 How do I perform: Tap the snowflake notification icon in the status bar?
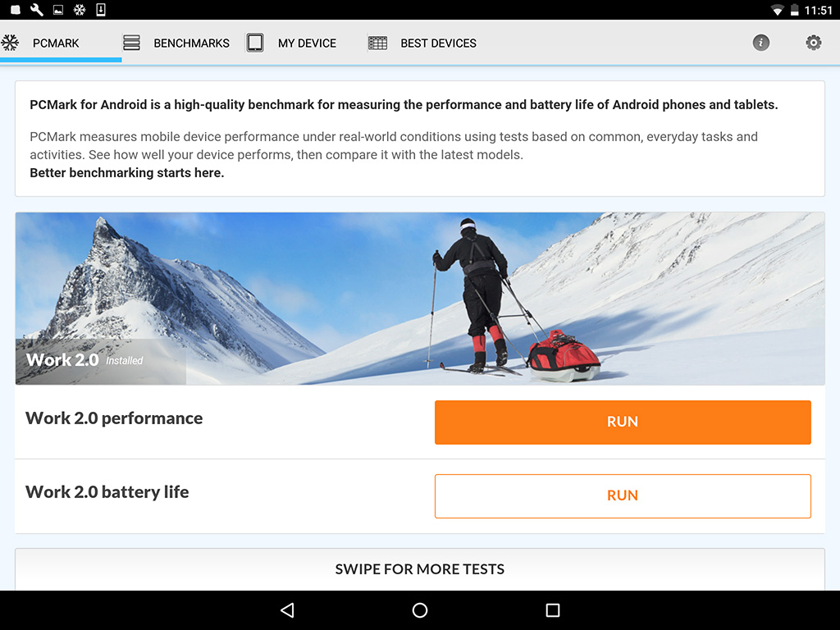click(x=80, y=10)
